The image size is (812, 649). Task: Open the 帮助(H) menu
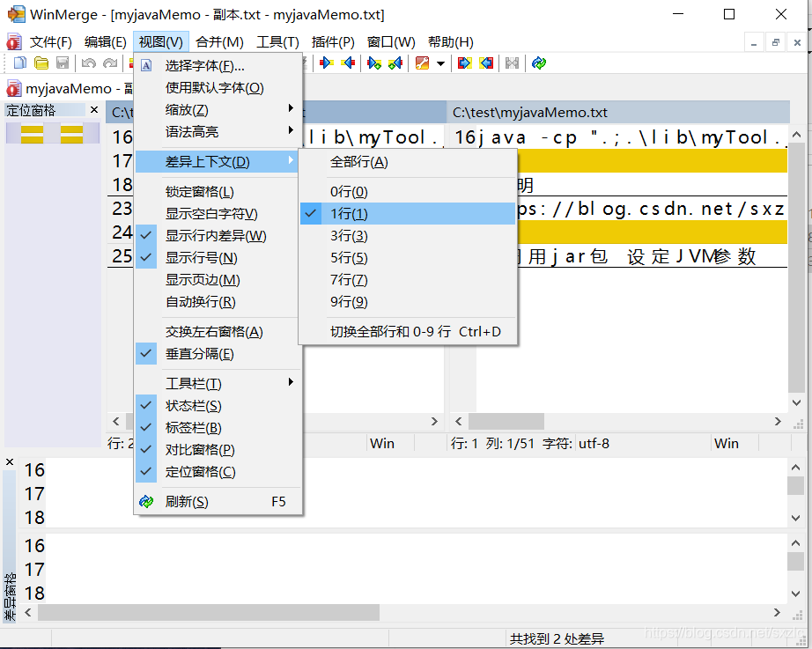(451, 42)
